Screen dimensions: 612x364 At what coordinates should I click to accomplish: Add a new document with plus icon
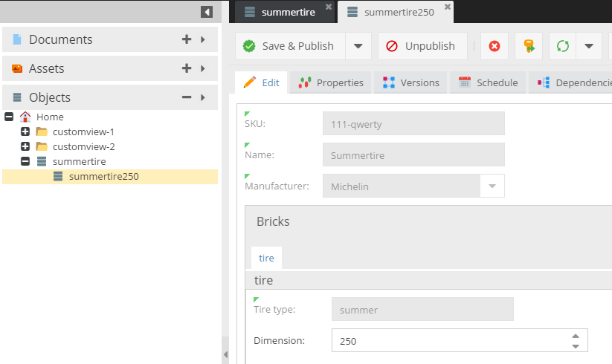(187, 39)
